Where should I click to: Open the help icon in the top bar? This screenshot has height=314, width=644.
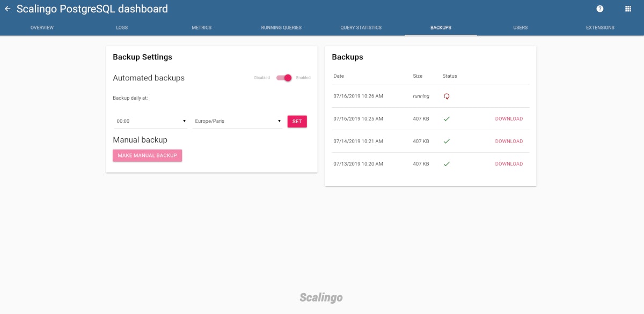599,9
